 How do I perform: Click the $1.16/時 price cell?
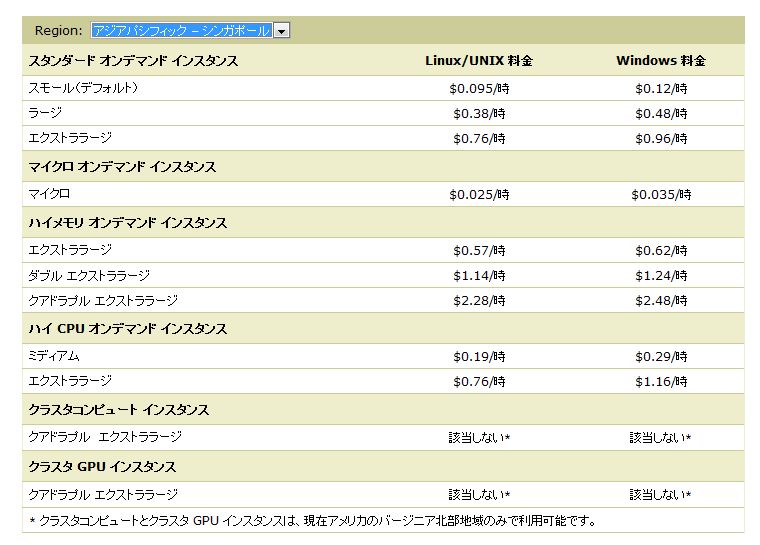coord(661,382)
